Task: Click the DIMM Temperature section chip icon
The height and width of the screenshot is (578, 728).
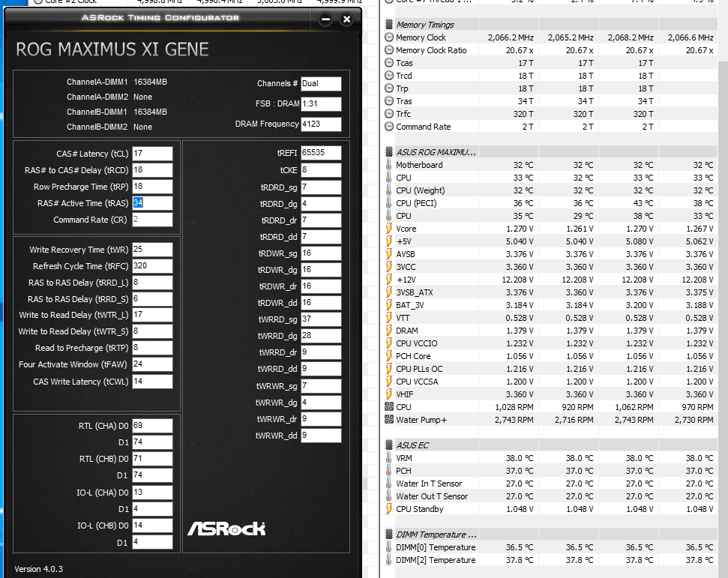Action: (x=389, y=535)
